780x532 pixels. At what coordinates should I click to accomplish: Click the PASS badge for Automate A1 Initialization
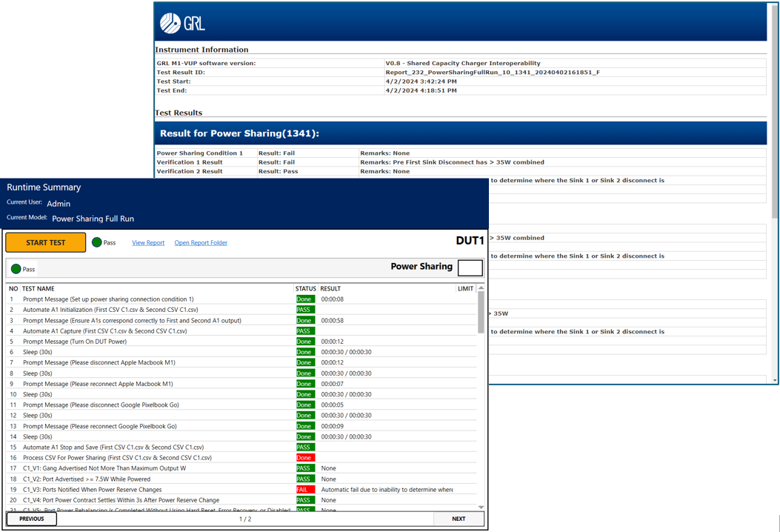tap(305, 309)
